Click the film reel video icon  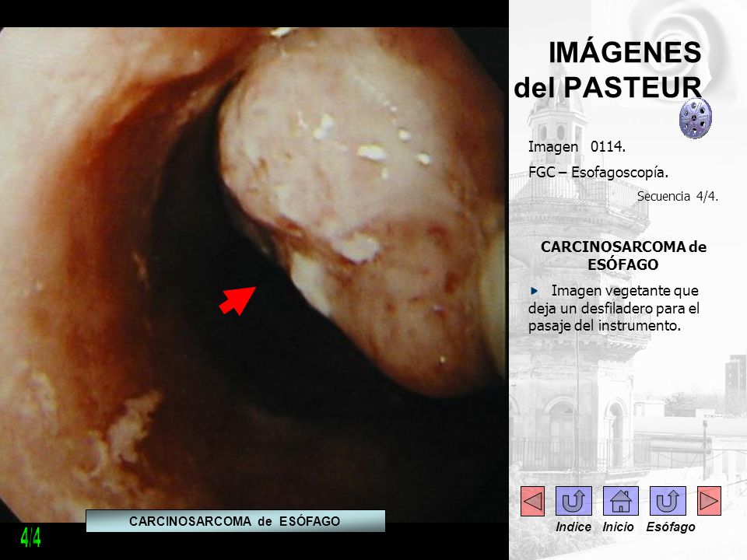click(x=695, y=118)
